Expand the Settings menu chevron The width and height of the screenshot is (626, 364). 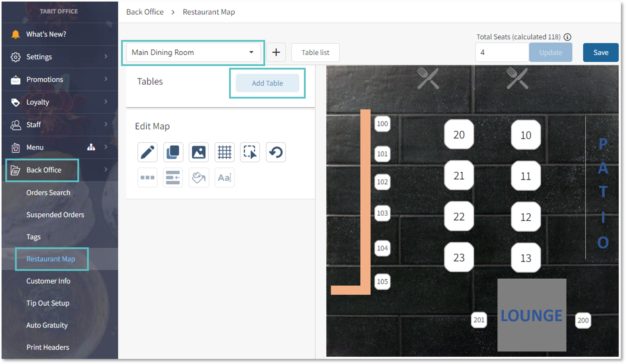106,57
